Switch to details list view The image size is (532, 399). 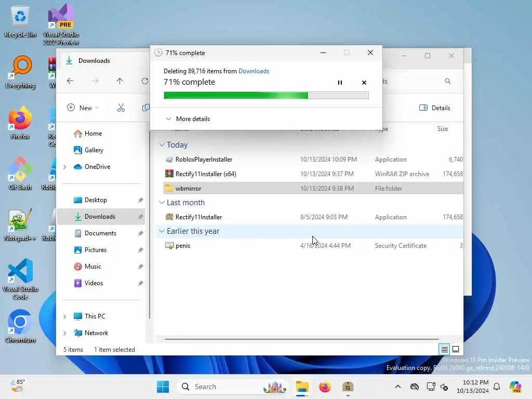[445, 349]
